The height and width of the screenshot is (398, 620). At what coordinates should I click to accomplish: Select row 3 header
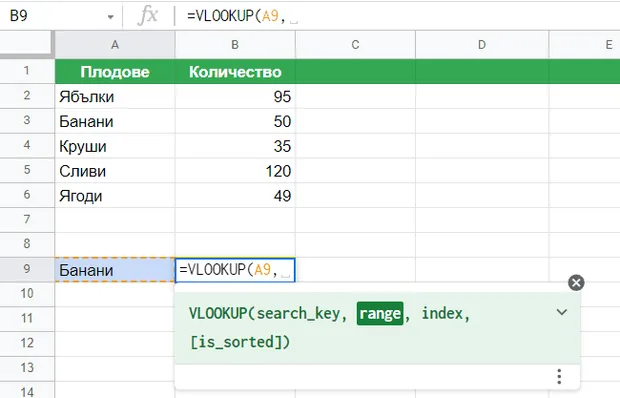tap(26, 121)
